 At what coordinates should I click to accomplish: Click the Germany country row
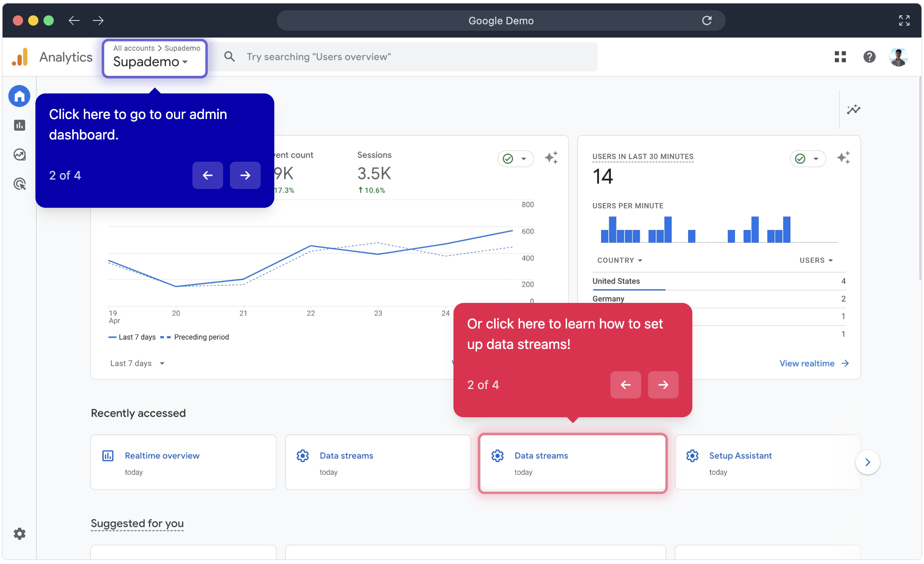pos(719,299)
